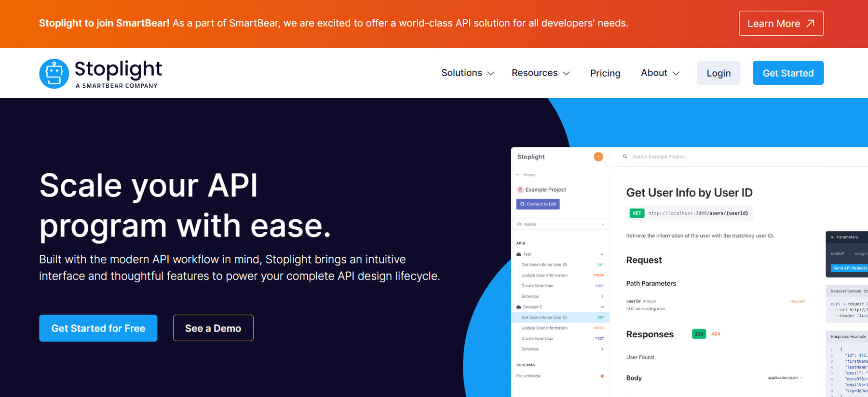Click the Login button

coord(719,73)
